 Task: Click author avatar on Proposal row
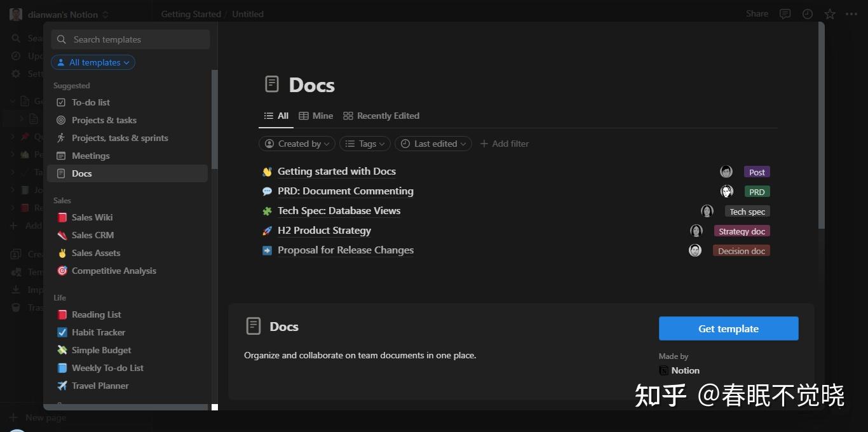(695, 250)
